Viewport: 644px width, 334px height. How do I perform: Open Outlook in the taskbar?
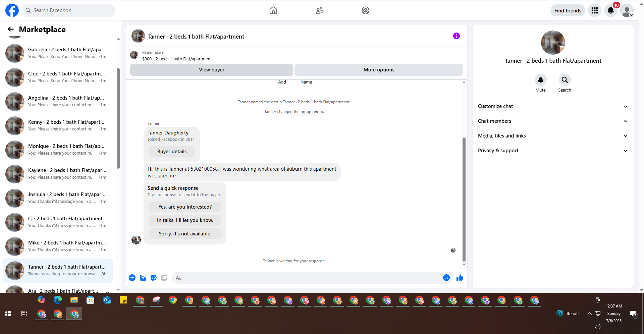(107, 300)
